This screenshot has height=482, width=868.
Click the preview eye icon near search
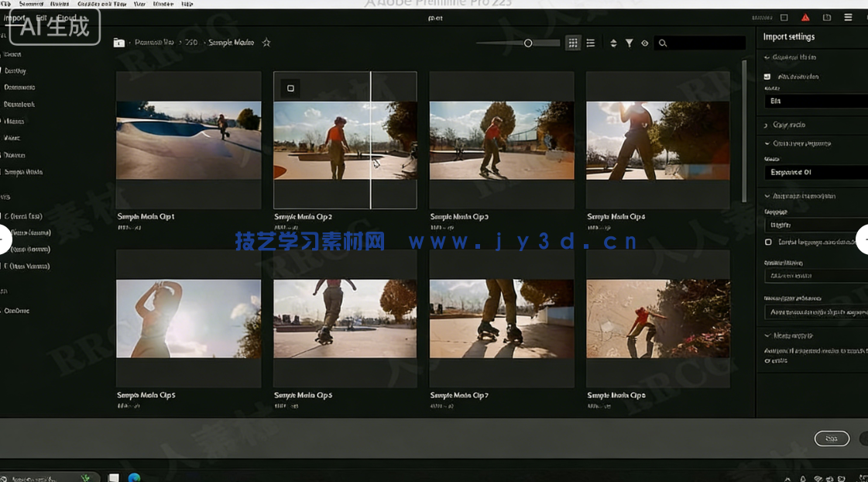(x=644, y=43)
